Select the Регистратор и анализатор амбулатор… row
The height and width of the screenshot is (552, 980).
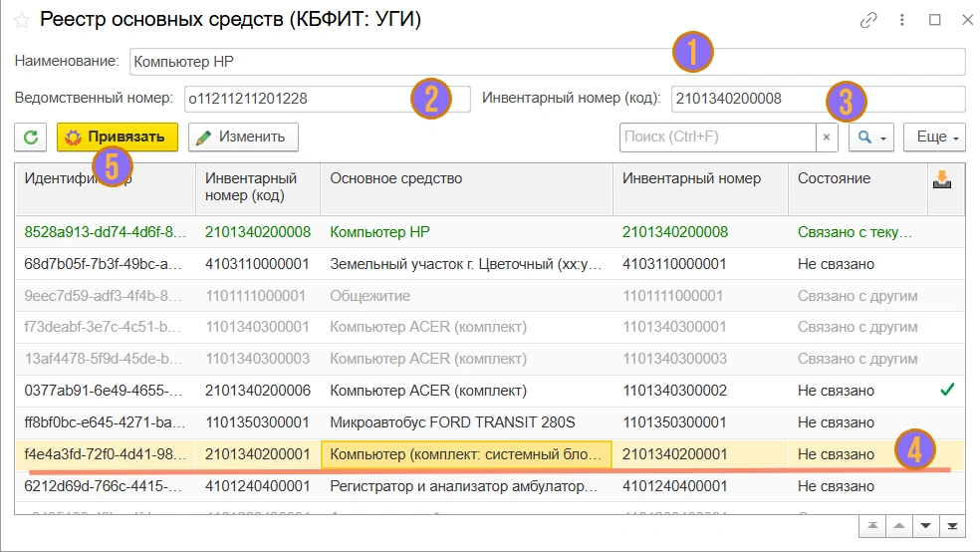pyautogui.click(x=490, y=486)
